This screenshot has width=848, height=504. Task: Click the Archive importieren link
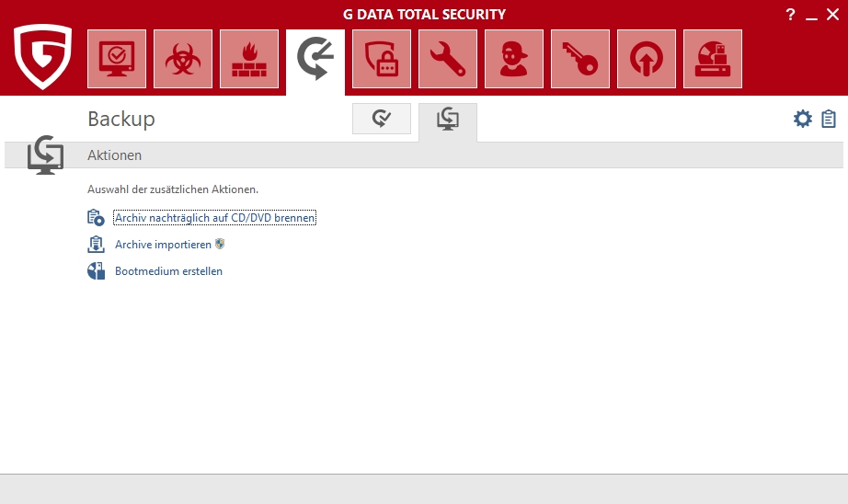(x=164, y=245)
